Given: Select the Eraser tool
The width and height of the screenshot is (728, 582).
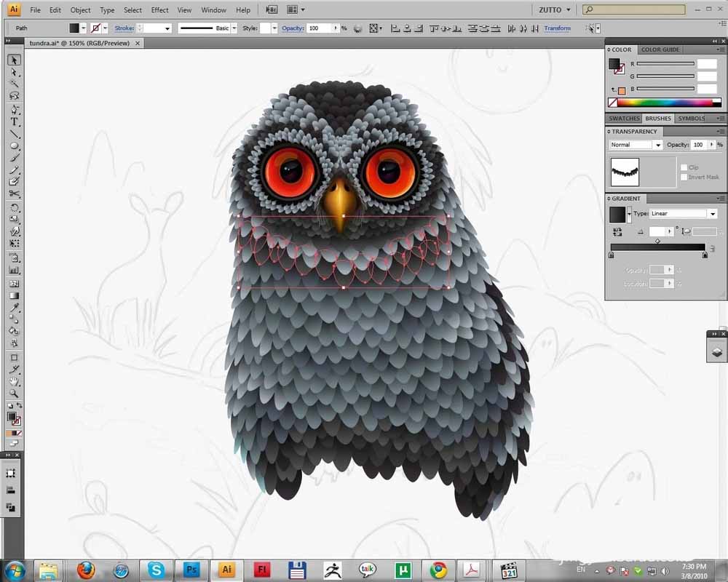Looking at the screenshot, I should [x=14, y=181].
